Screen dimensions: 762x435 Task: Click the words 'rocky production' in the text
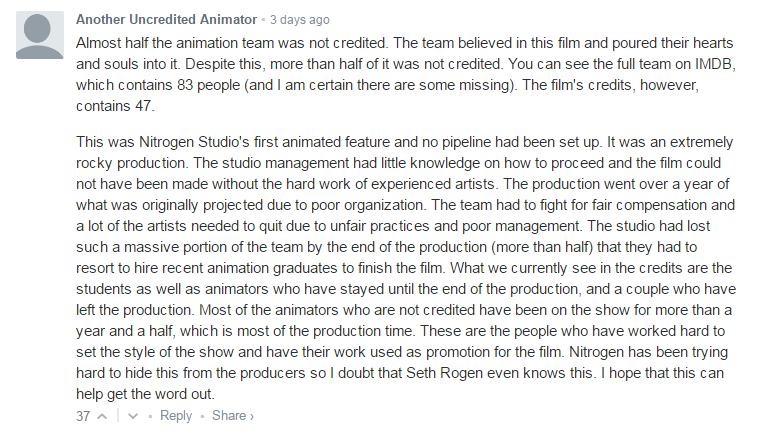point(130,163)
